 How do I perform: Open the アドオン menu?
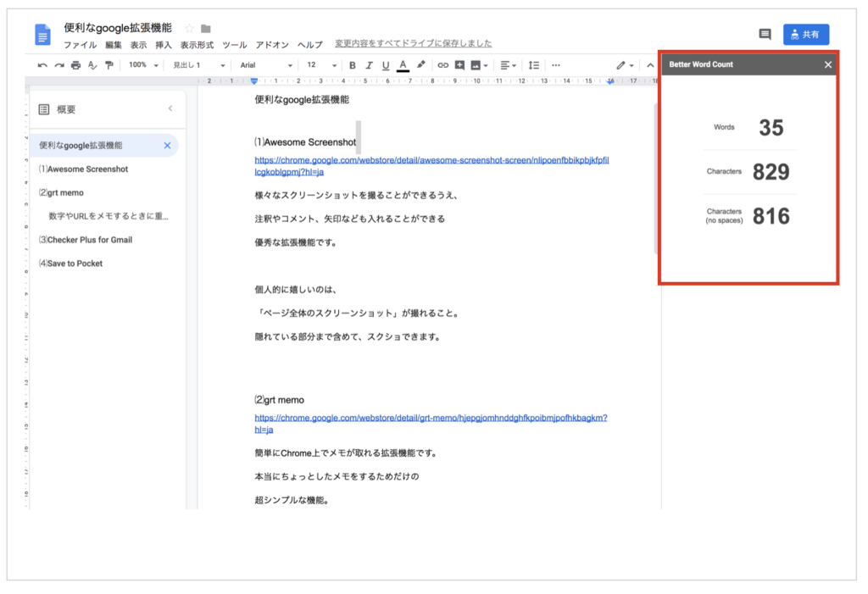tap(272, 45)
